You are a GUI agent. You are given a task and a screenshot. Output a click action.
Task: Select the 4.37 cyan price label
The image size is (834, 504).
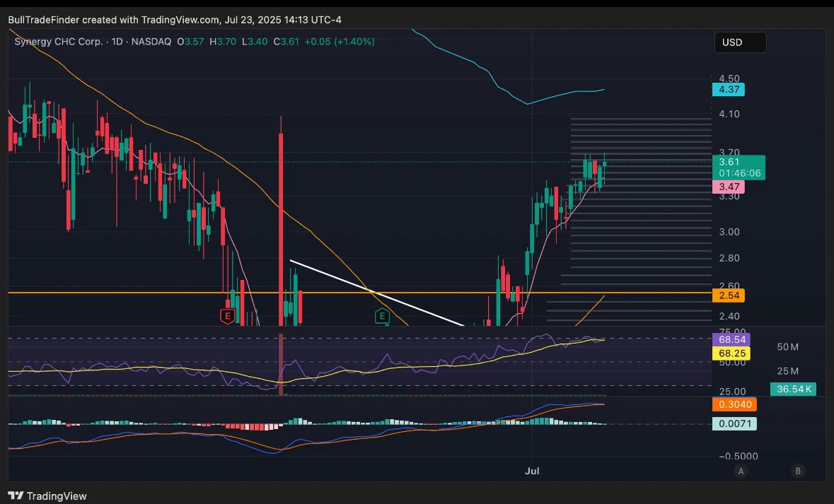[x=728, y=89]
